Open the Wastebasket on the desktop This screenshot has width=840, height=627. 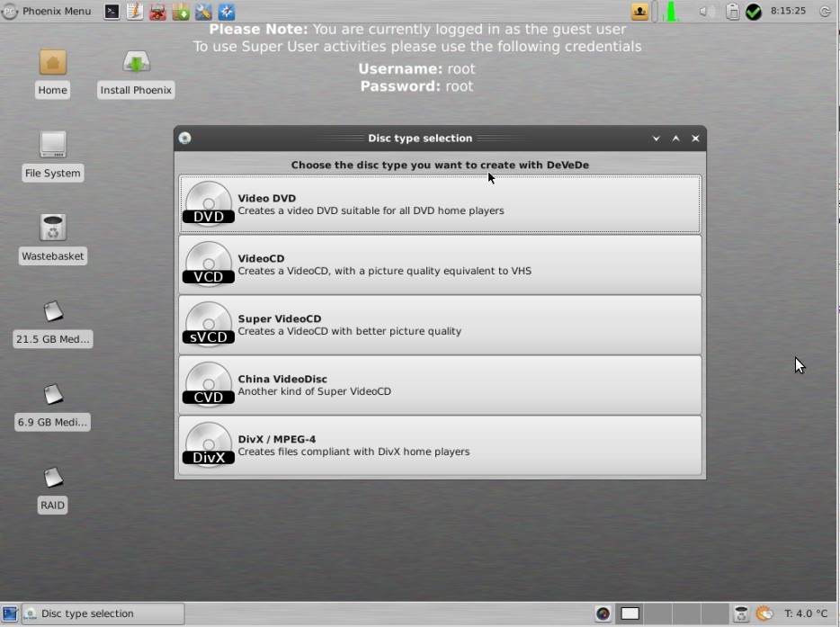pos(52,238)
